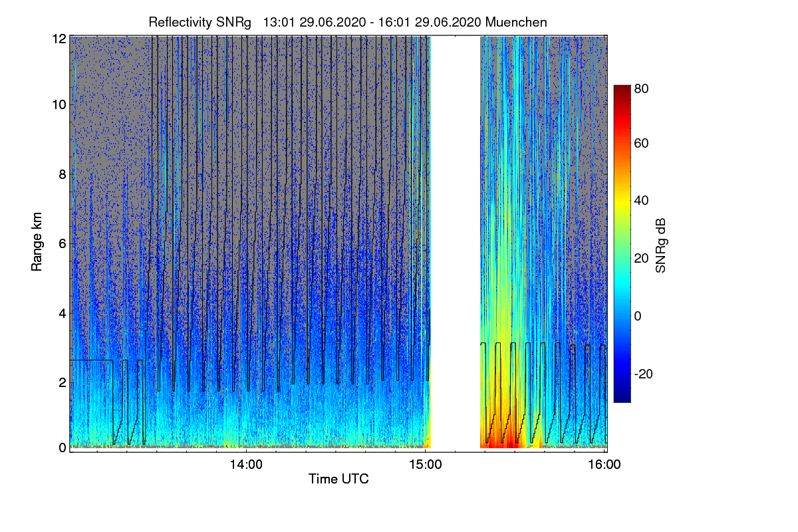This screenshot has width=798, height=532.
Task: Click the colorbar tick label 60
Action: coord(640,144)
